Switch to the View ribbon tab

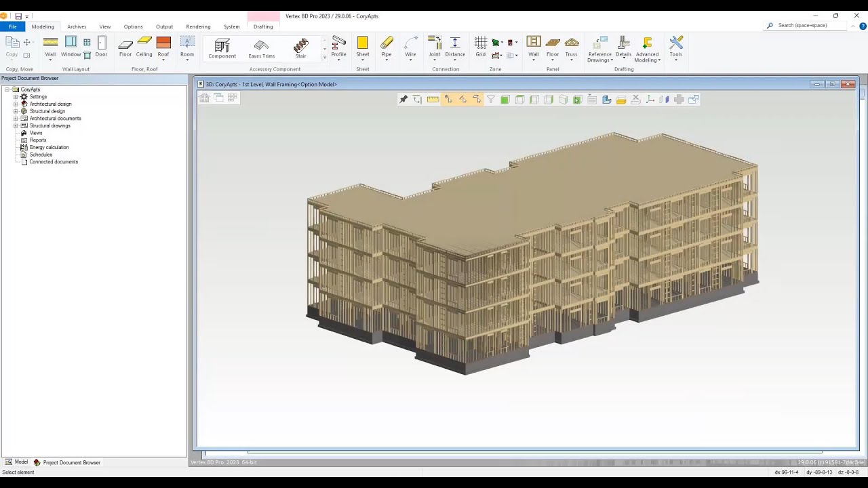point(105,26)
